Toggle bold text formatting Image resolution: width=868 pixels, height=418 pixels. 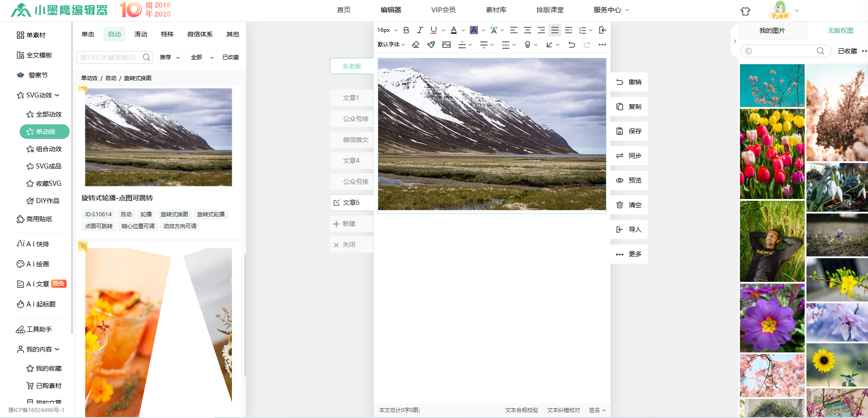tap(406, 30)
